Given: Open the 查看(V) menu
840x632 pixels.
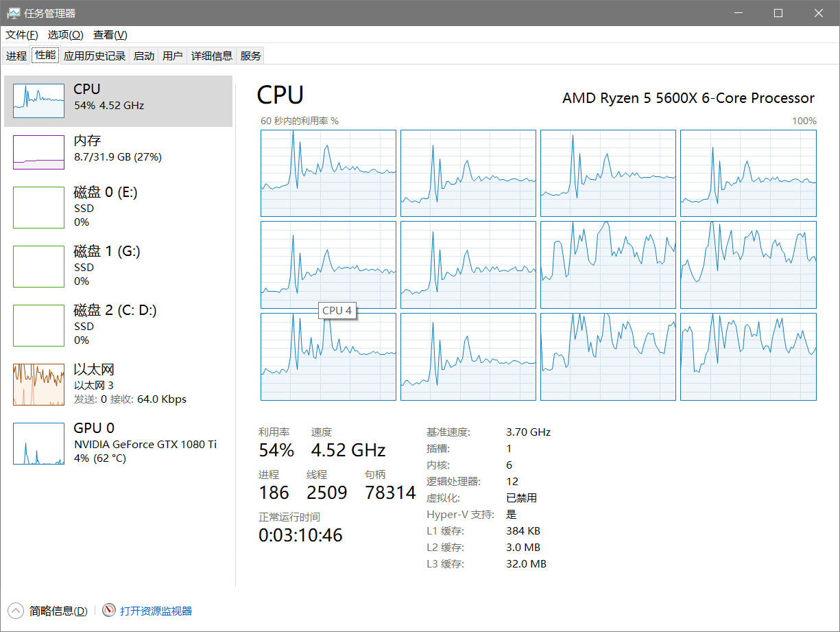Looking at the screenshot, I should pyautogui.click(x=110, y=35).
